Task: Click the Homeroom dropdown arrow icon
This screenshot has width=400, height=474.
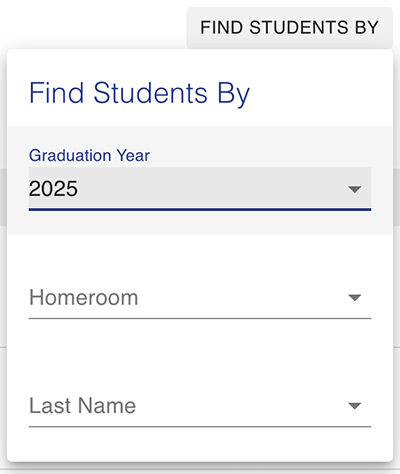Action: (x=354, y=297)
